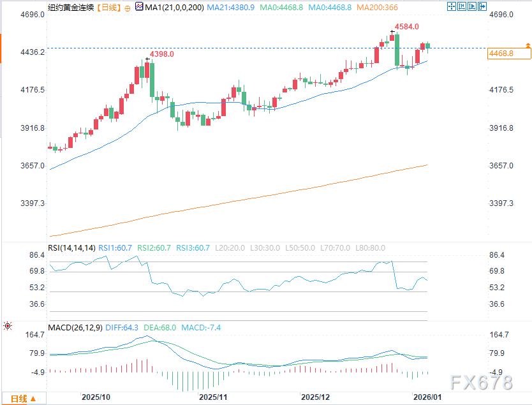
Task: Click the minus icon in top-right toolbar
Action: 462,7
